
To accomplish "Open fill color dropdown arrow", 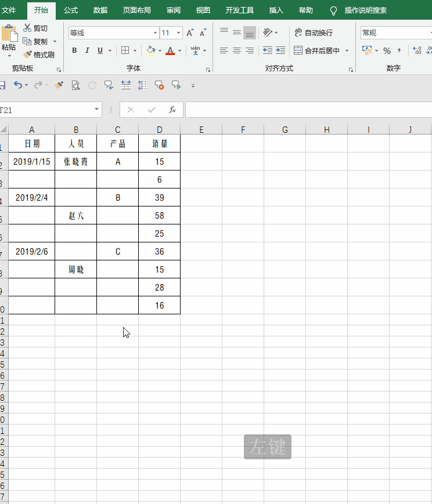I will (160, 50).
